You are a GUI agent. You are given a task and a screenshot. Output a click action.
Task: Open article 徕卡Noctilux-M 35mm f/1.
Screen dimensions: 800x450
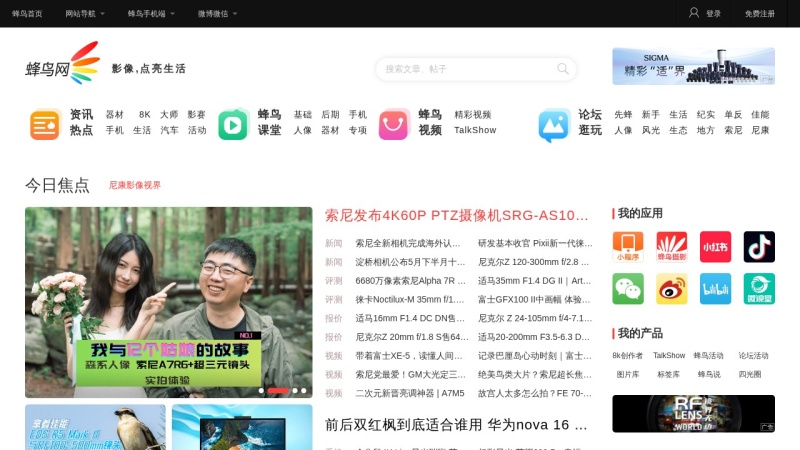(410, 299)
